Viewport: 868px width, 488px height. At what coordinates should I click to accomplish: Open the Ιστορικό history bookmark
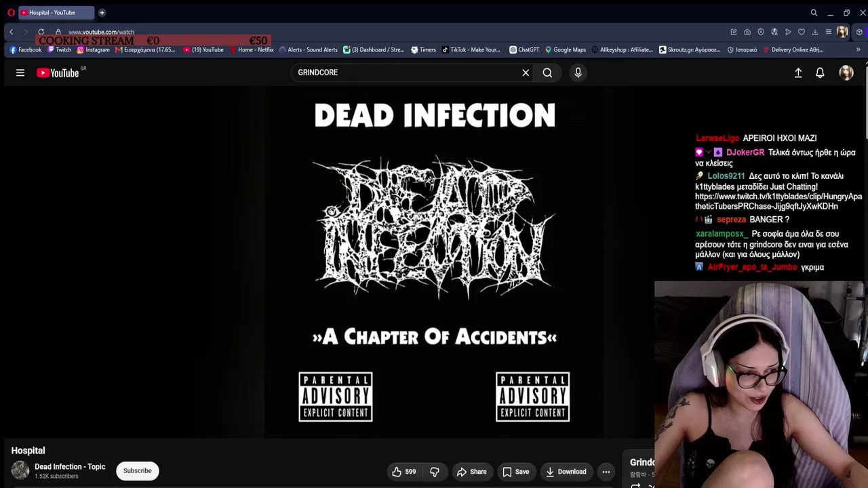(x=742, y=49)
